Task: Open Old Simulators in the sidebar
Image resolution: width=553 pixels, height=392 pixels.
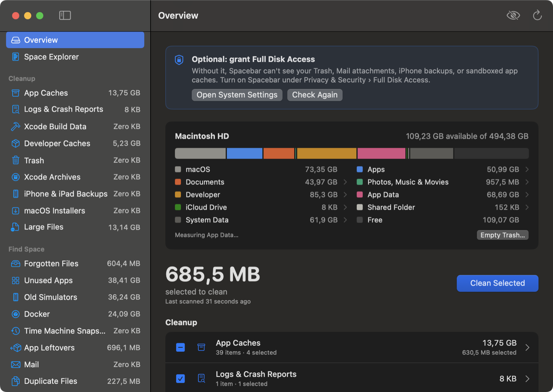Action: (75, 297)
